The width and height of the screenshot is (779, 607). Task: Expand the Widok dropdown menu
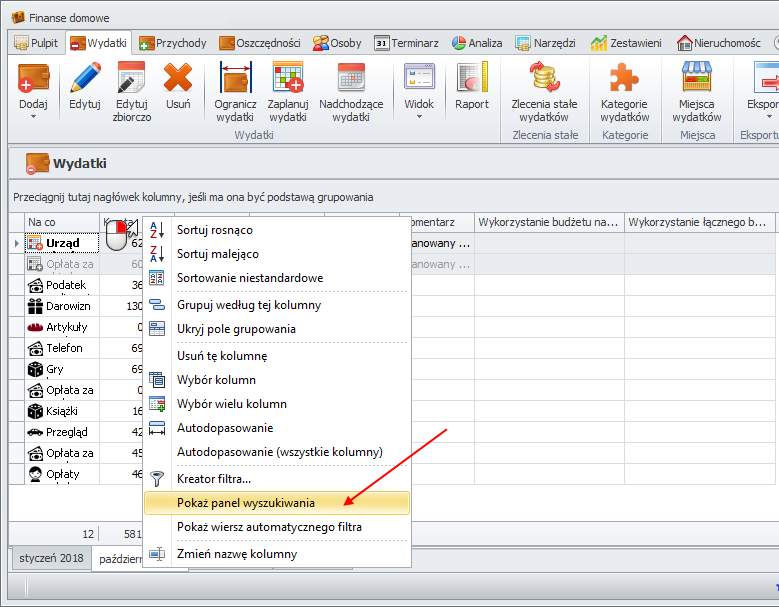[419, 116]
